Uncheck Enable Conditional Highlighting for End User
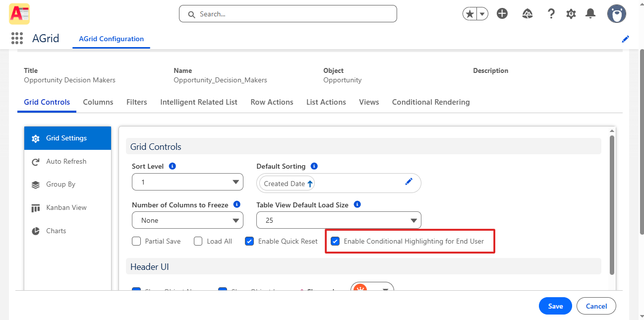 coord(335,242)
